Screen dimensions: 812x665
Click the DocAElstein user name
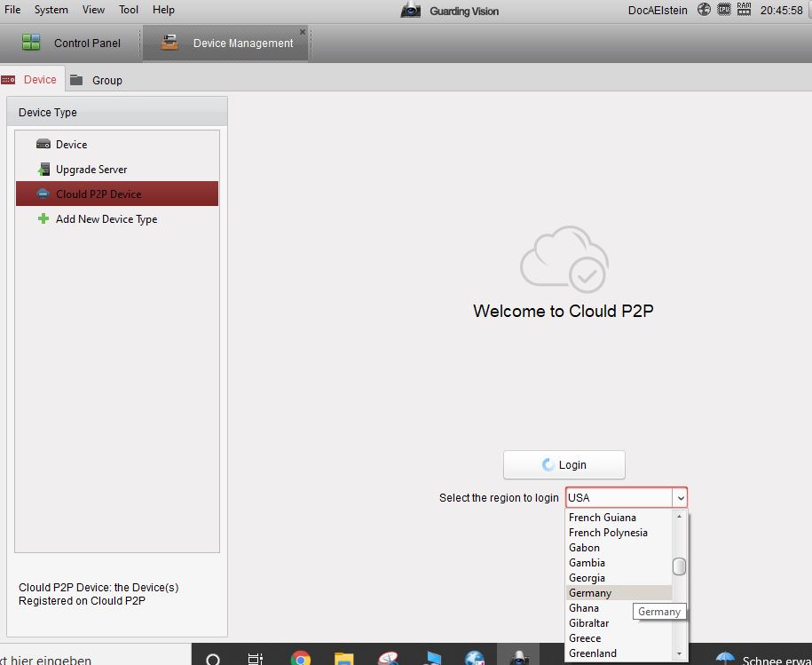658,11
